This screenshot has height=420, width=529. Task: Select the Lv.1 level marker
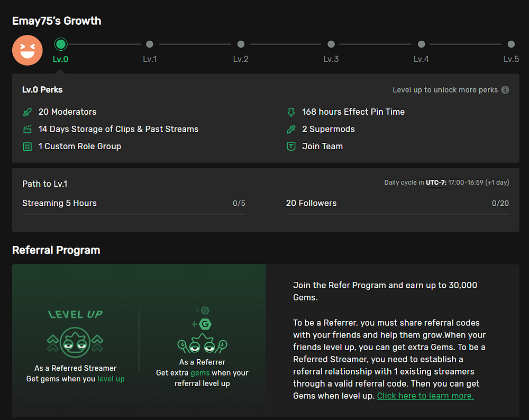[x=150, y=44]
